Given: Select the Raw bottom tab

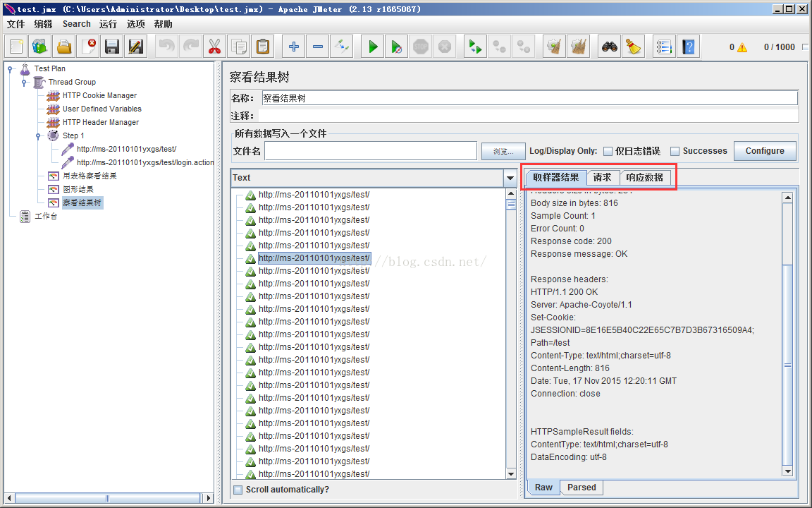Looking at the screenshot, I should click(x=543, y=488).
